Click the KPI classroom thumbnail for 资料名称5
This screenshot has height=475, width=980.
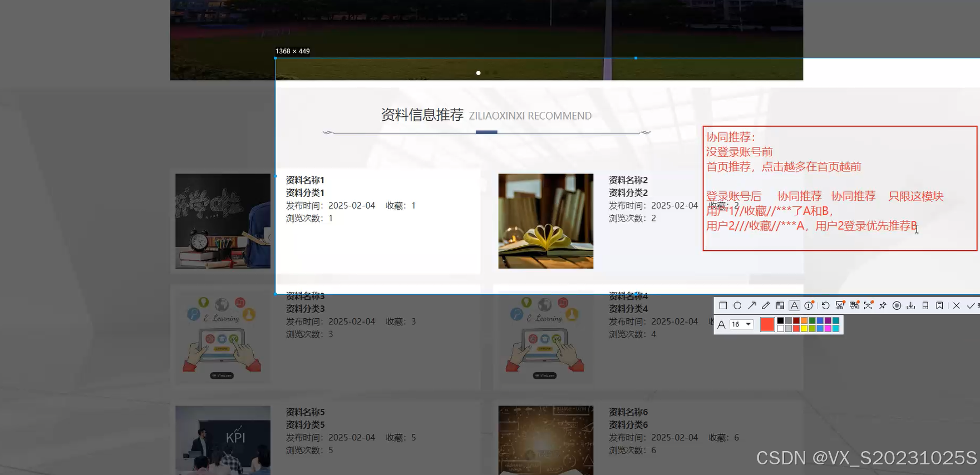223,440
